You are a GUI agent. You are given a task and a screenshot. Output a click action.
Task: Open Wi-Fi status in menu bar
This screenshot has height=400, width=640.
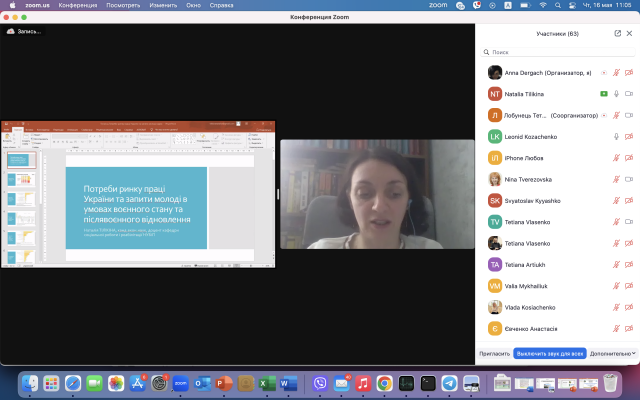(x=543, y=5)
